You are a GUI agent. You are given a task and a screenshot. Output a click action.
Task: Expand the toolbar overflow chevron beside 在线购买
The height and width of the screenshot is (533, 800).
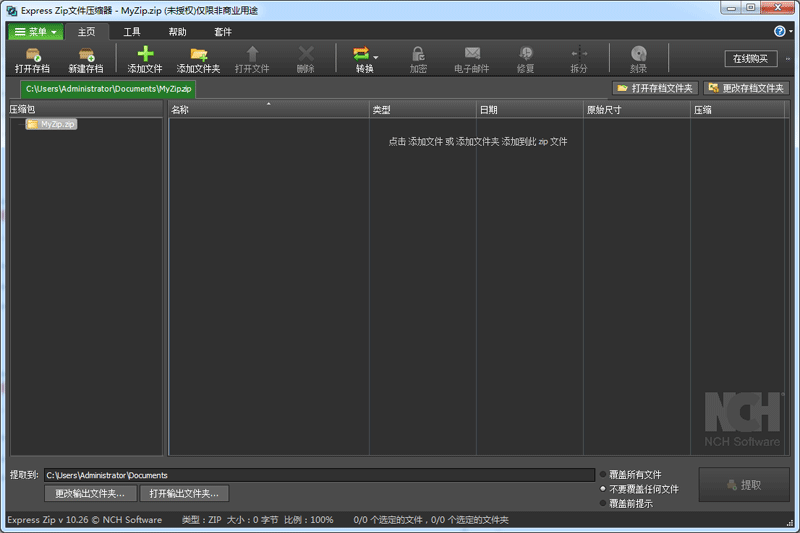tap(788, 59)
